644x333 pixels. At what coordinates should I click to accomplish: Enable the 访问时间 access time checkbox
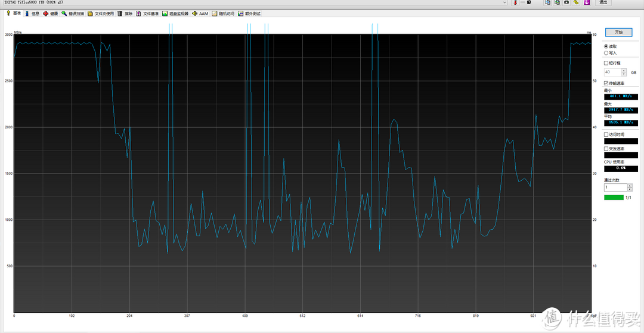[x=606, y=134]
